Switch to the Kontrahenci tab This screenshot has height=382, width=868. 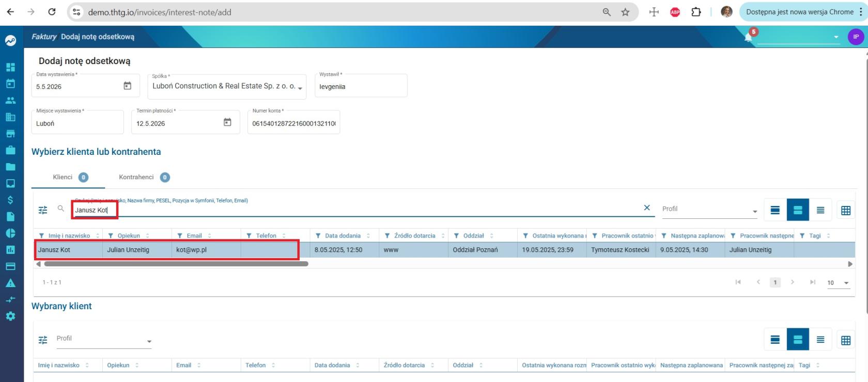tap(144, 177)
